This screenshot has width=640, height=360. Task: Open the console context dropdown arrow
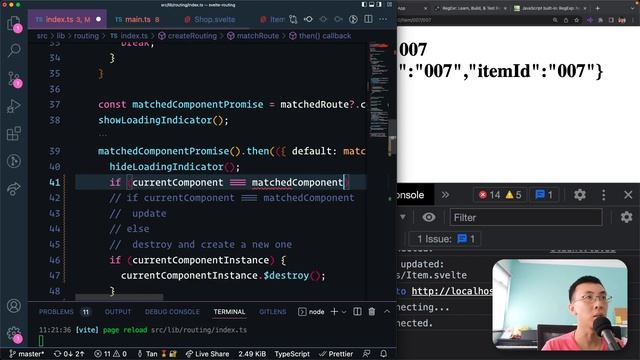pos(402,217)
